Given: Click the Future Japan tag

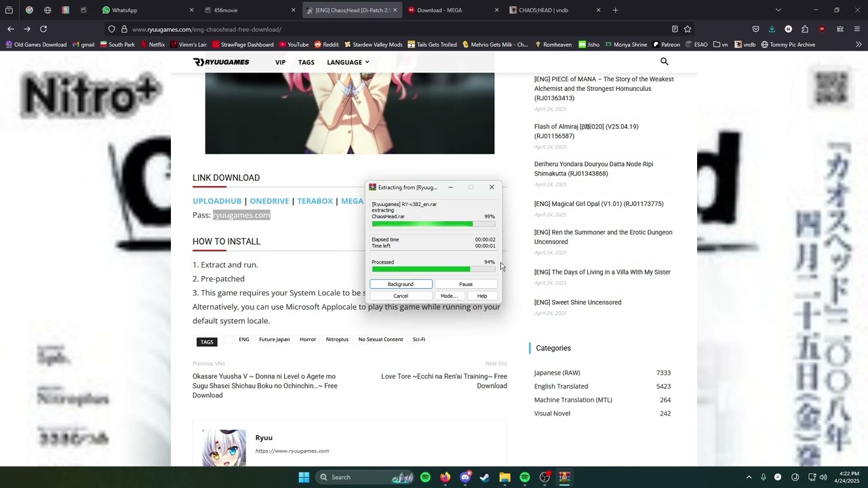Looking at the screenshot, I should (x=274, y=340).
